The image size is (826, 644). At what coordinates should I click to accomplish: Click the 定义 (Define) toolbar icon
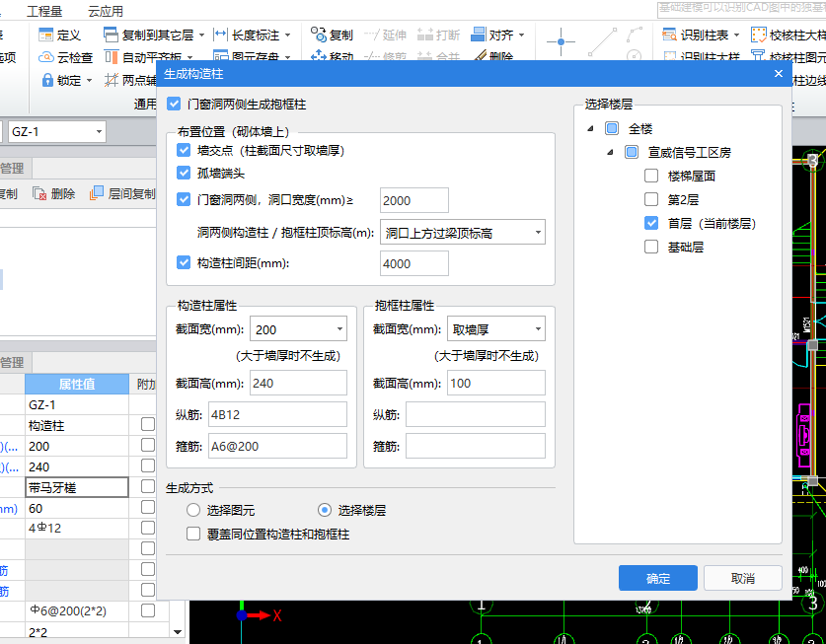click(x=46, y=35)
